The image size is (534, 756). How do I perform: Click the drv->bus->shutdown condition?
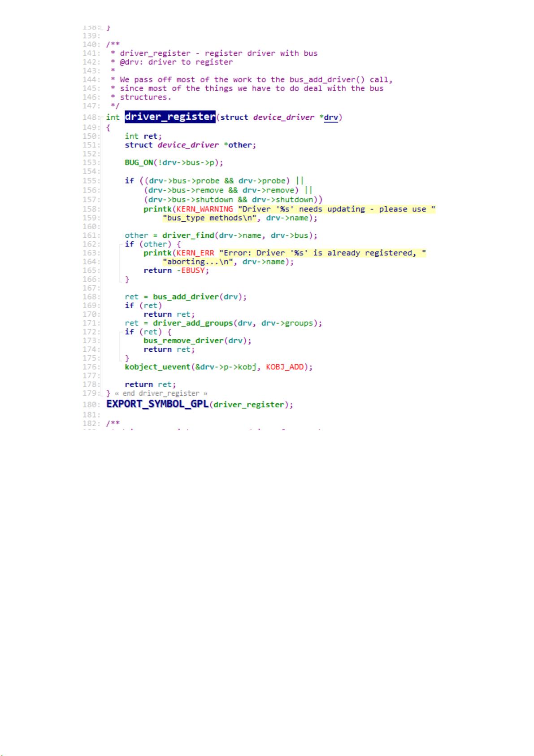point(191,200)
